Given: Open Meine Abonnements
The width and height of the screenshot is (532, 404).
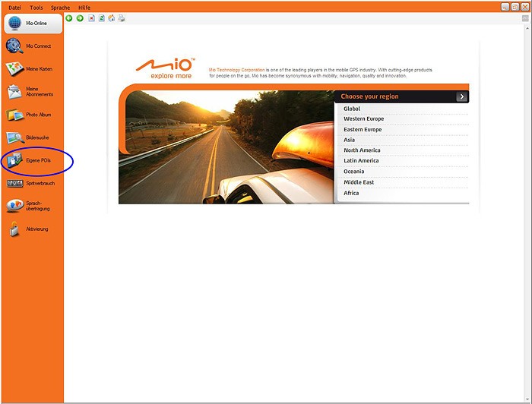Looking at the screenshot, I should click(32, 92).
